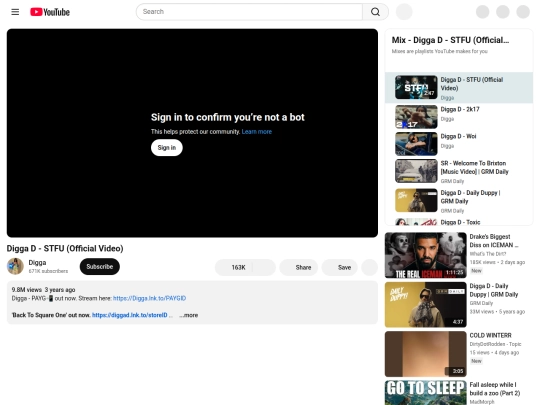540x405 pixels.
Task: Click 'Digga D - Toxic' mix entry
Action: 460,222
